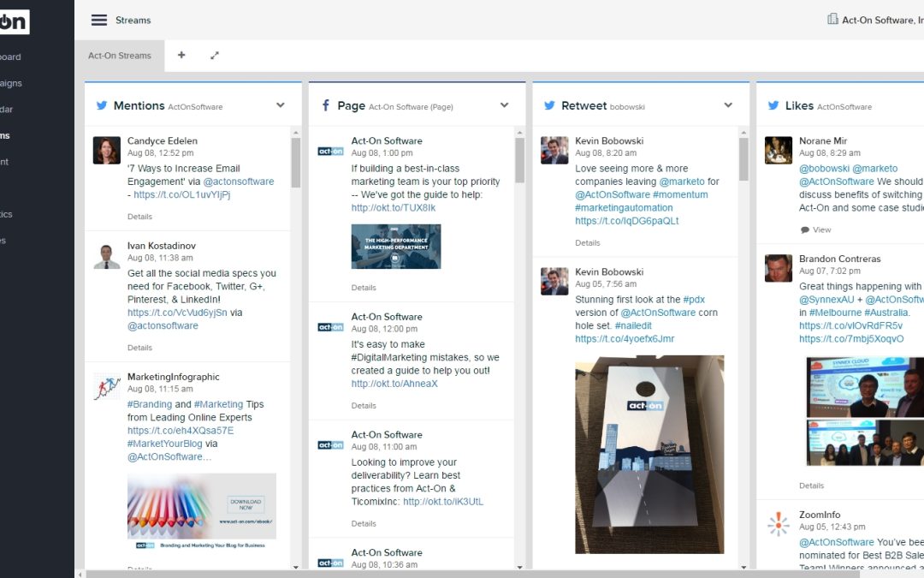
Task: Open colored pencils image in Mentions
Action: pos(202,511)
